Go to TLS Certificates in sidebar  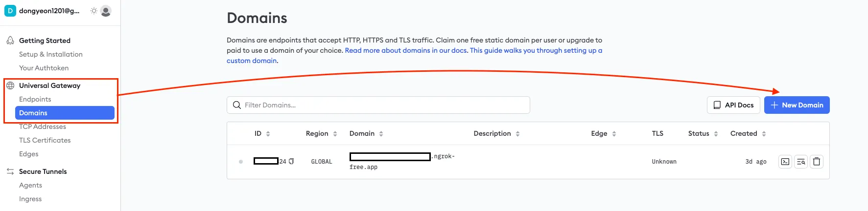pos(45,140)
